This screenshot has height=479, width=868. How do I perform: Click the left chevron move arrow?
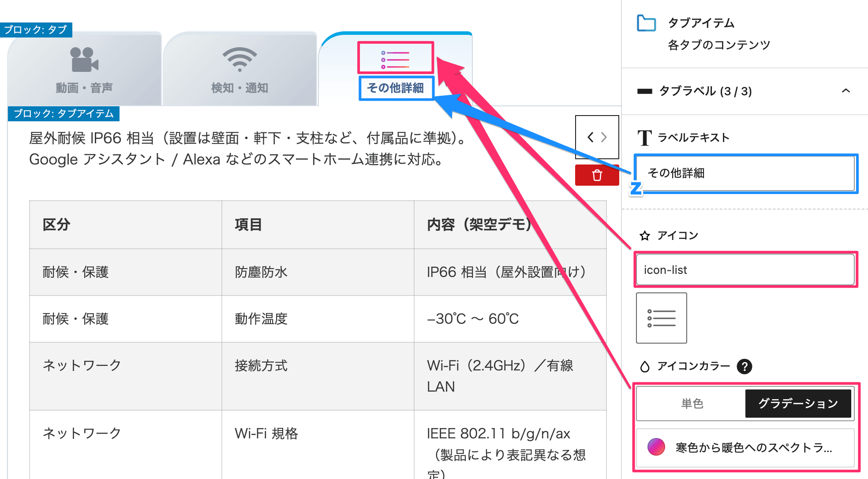point(590,137)
